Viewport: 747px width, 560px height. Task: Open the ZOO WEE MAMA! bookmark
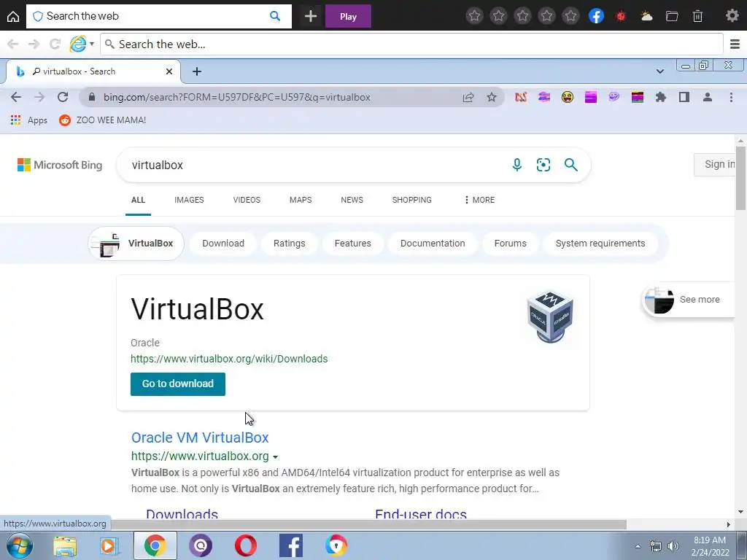pyautogui.click(x=102, y=120)
